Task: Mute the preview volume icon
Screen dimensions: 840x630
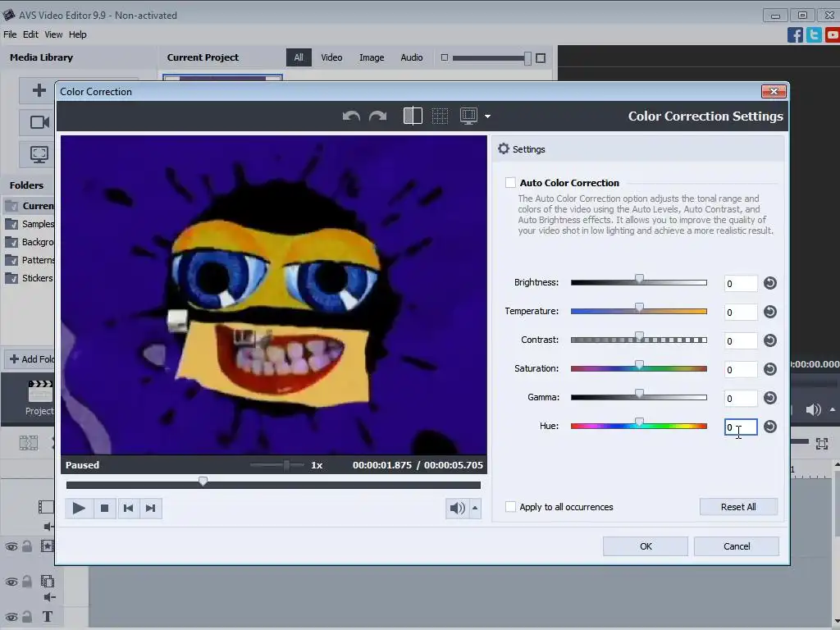Action: [457, 508]
